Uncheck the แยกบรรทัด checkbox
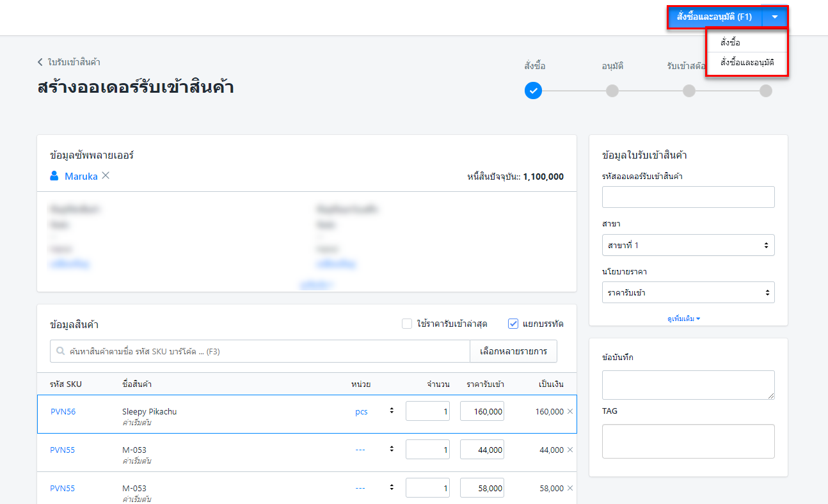This screenshot has width=828, height=504. tap(513, 324)
